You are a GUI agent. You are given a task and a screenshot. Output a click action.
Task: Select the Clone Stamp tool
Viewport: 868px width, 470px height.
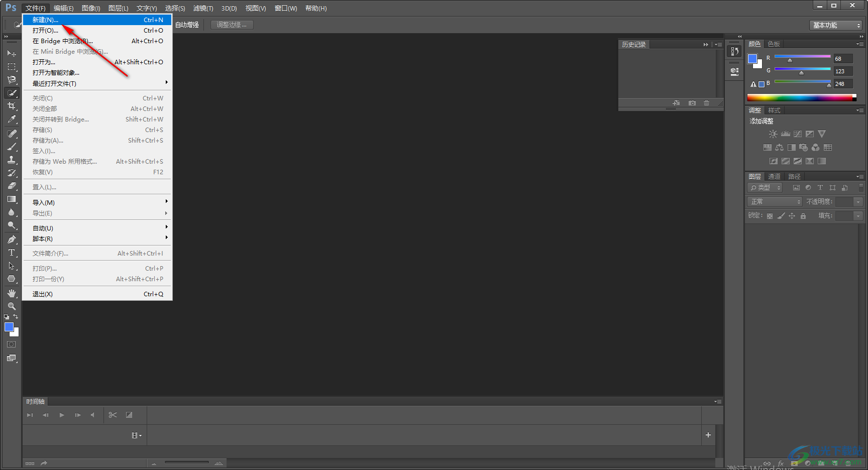click(12, 160)
